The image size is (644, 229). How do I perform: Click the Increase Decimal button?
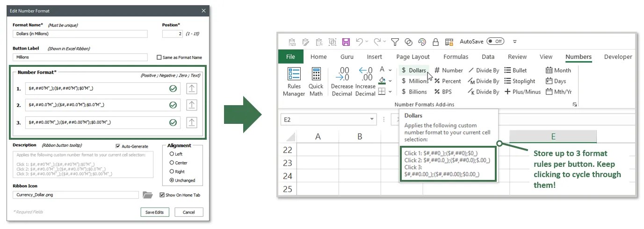coord(365,82)
